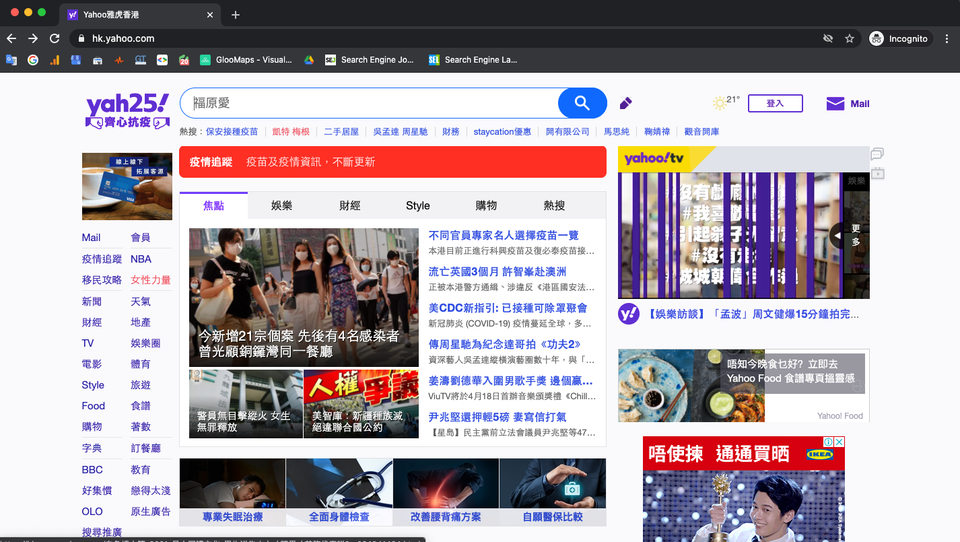Click the ad info icon on IKEA ad

click(x=828, y=442)
